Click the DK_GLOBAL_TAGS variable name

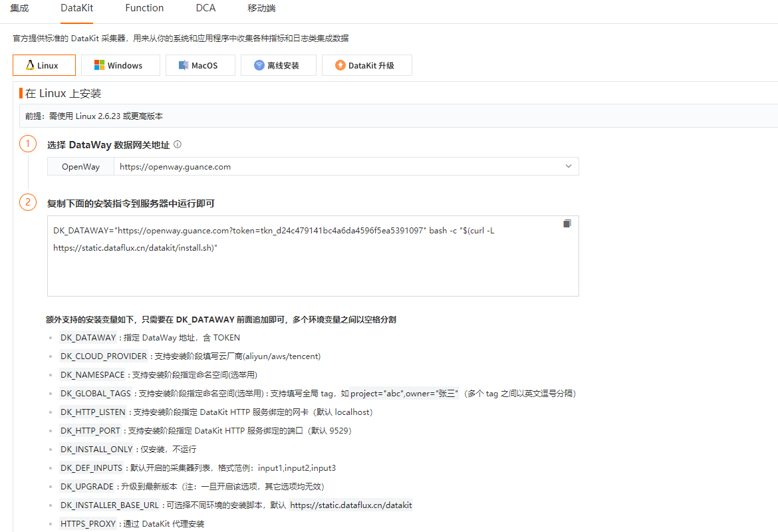pyautogui.click(x=95, y=394)
